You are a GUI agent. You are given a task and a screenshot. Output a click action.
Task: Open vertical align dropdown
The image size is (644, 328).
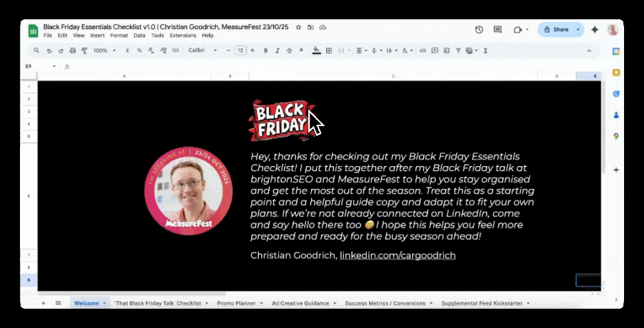[376, 50]
